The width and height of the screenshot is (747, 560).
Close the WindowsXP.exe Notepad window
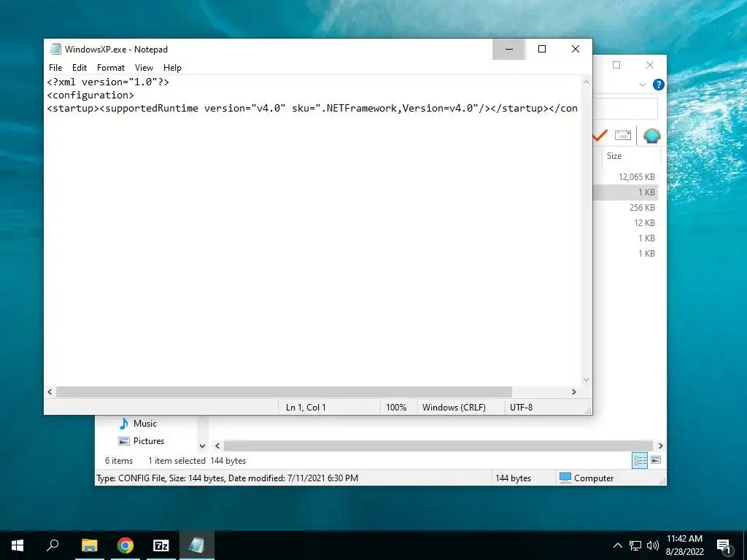pyautogui.click(x=575, y=49)
